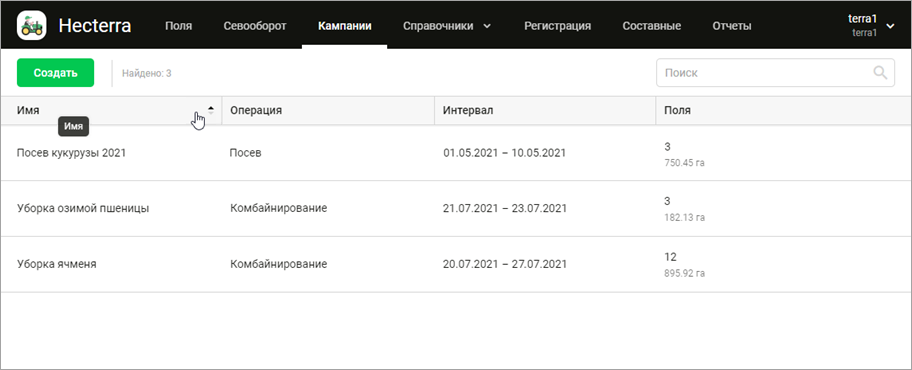Click the green Создать button
912x370 pixels.
55,73
